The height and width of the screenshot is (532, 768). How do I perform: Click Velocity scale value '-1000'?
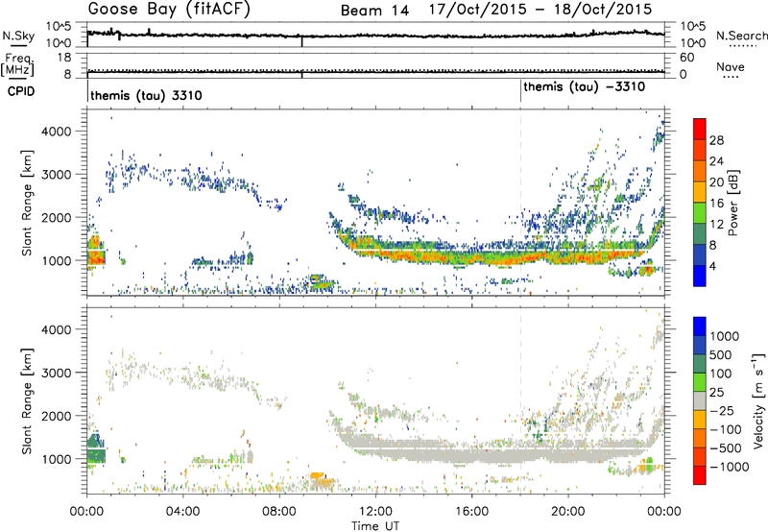pos(729,467)
